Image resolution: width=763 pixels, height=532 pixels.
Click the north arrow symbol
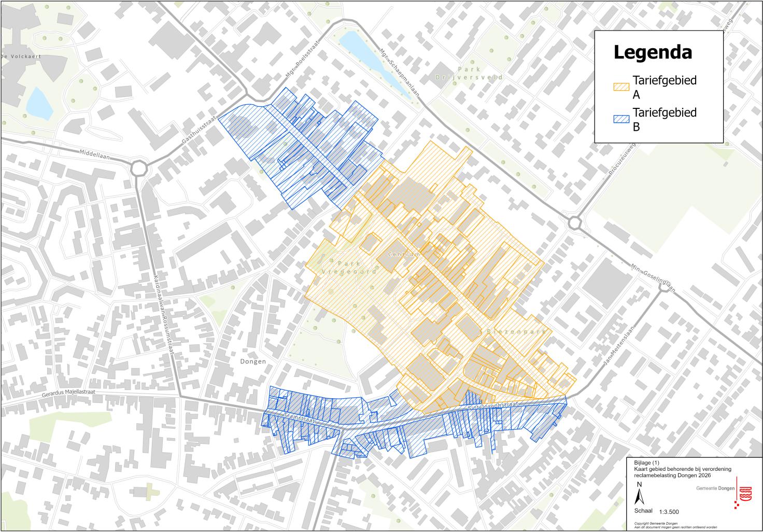[x=640, y=495]
